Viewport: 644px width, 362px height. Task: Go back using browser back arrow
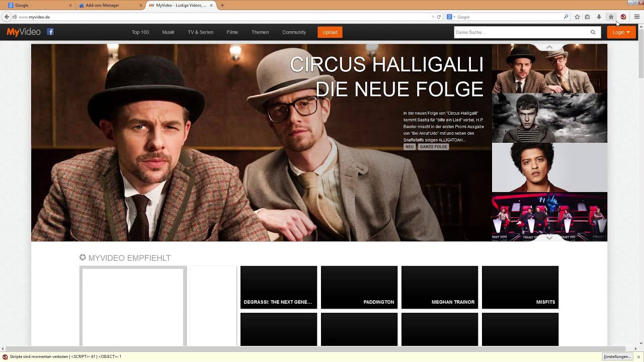point(7,17)
